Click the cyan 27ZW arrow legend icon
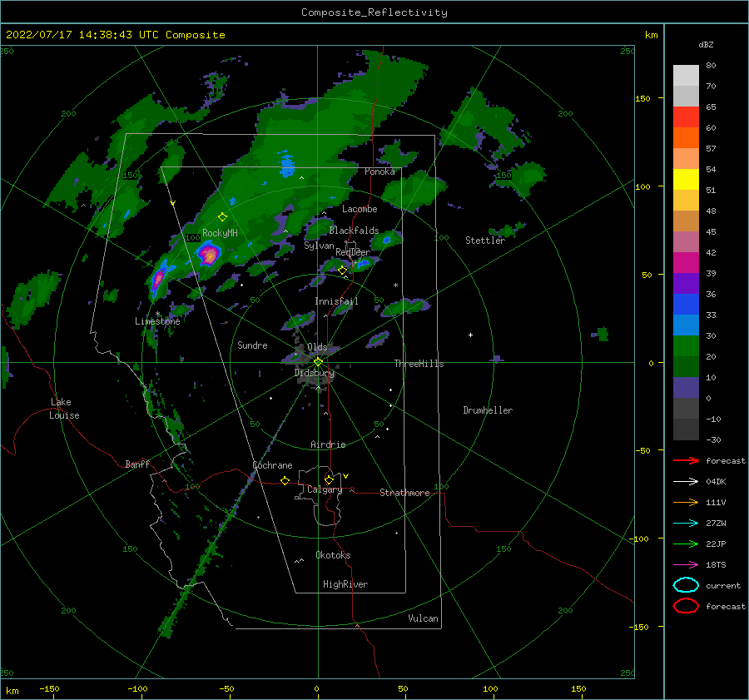Viewport: 749px width, 700px height. [x=686, y=524]
